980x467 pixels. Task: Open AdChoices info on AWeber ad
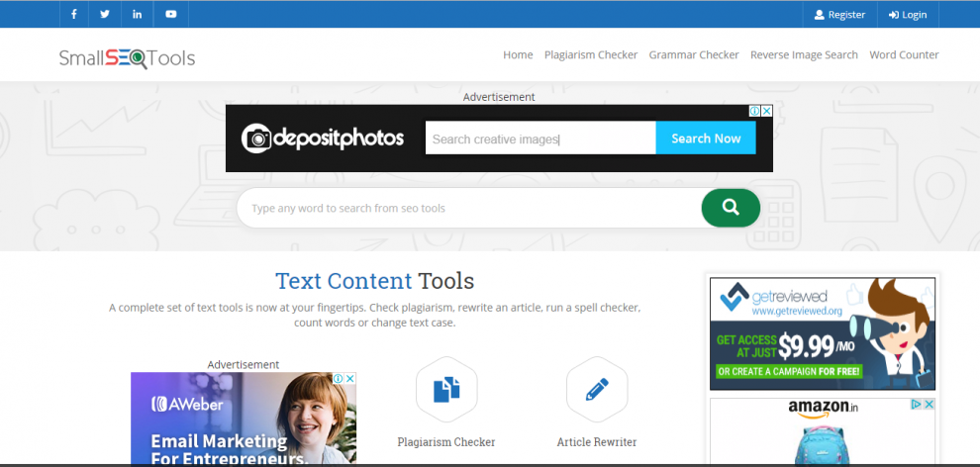pyautogui.click(x=338, y=379)
